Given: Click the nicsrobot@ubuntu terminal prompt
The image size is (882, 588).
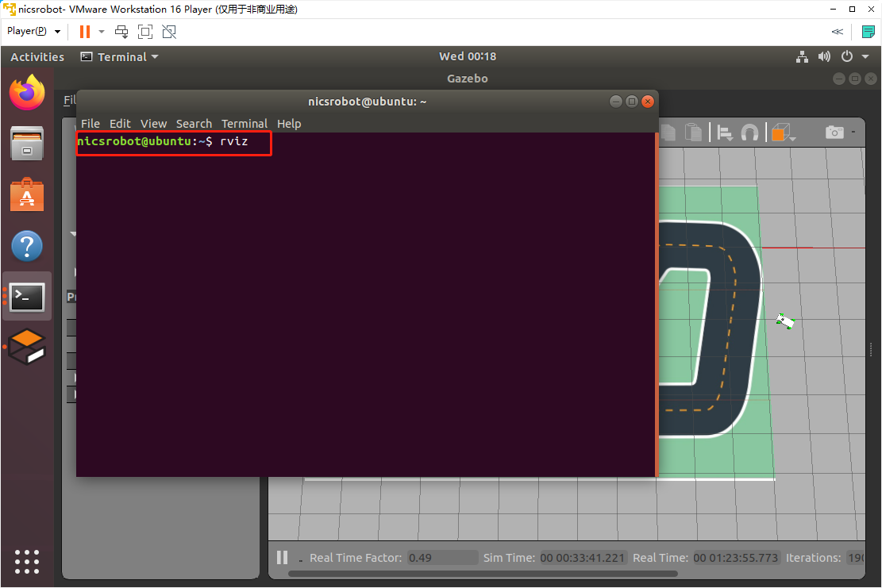Looking at the screenshot, I should [x=145, y=141].
